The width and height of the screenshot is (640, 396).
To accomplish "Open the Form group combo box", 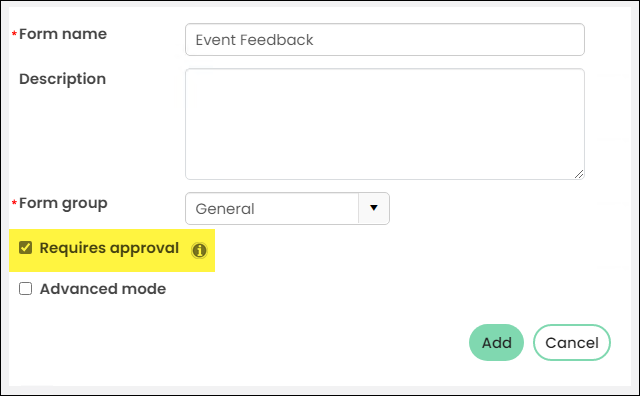I will pos(287,209).
